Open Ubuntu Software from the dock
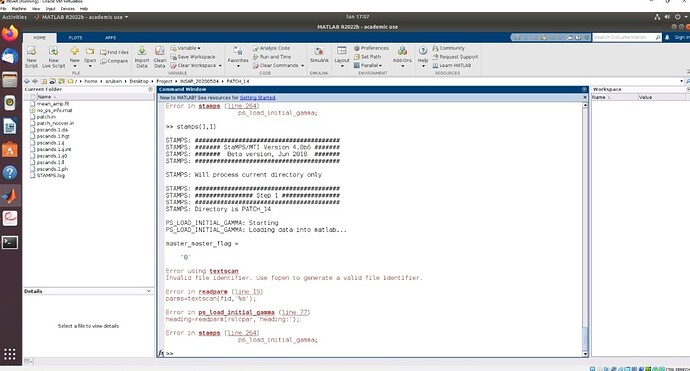690x371 pixels. tap(10, 150)
